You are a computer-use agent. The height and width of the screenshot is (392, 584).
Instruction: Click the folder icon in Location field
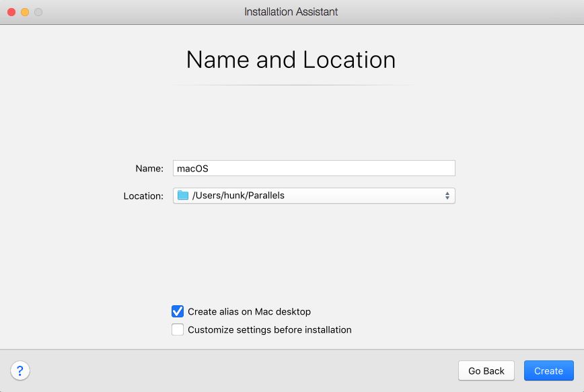(x=183, y=196)
